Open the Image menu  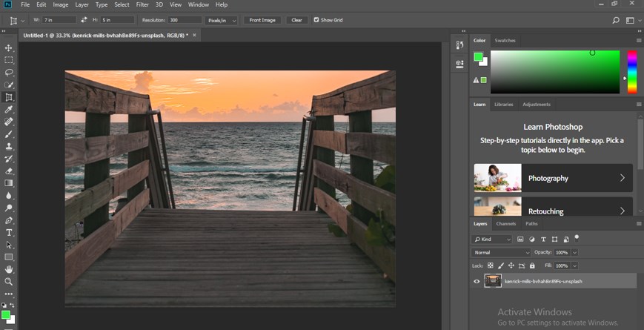coord(61,4)
